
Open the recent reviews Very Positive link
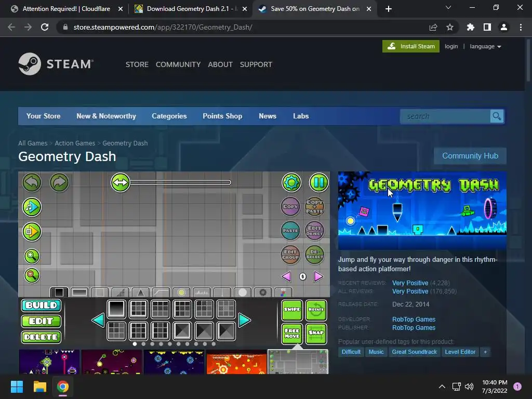(410, 283)
